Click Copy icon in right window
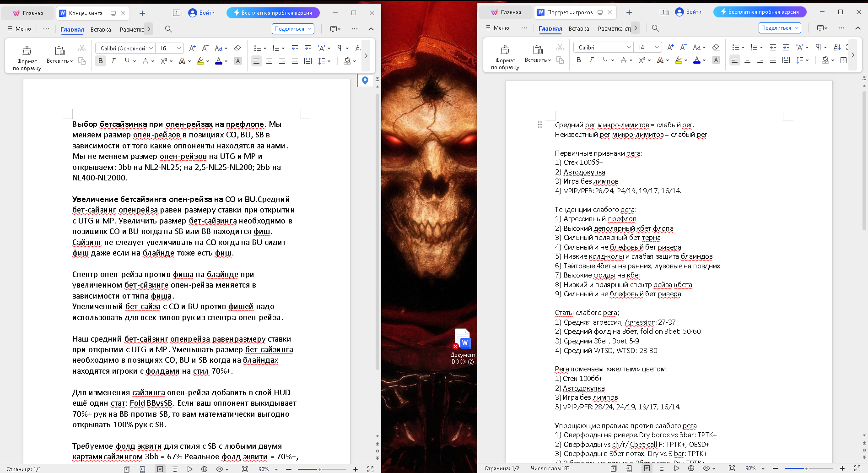 (x=560, y=60)
